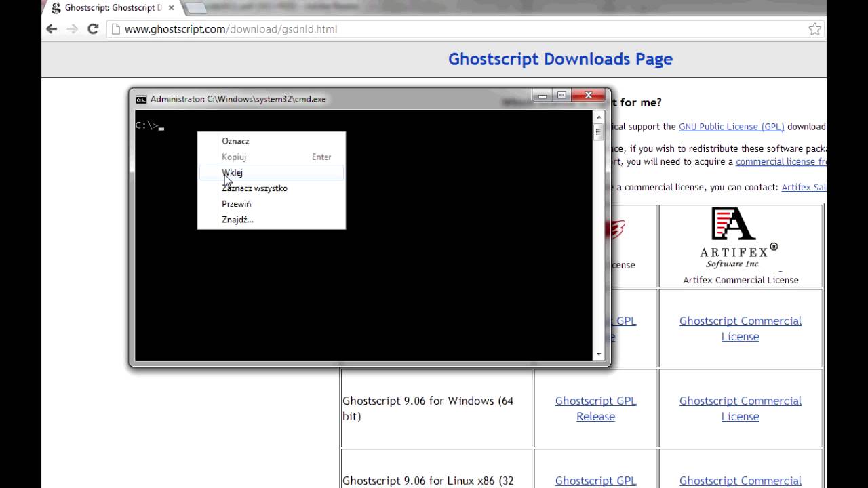The width and height of the screenshot is (868, 488).
Task: Open Ghostscript GPL Release for Windows 64 bit
Action: point(595,408)
